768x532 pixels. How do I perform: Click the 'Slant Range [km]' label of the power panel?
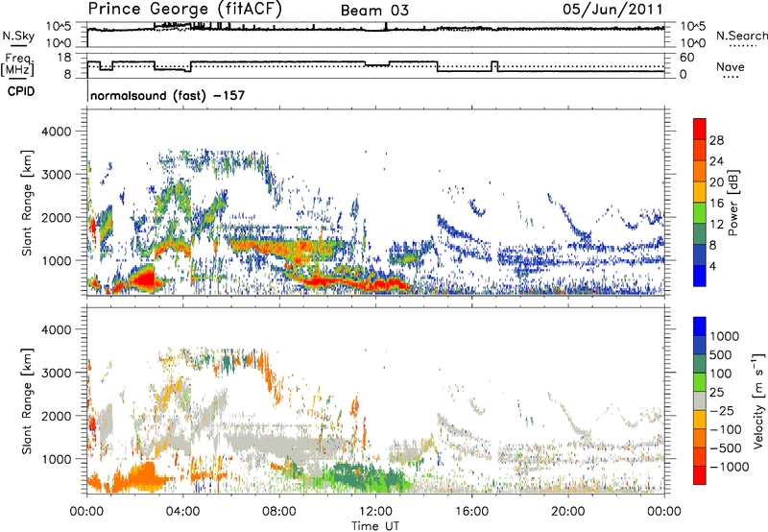[27, 203]
